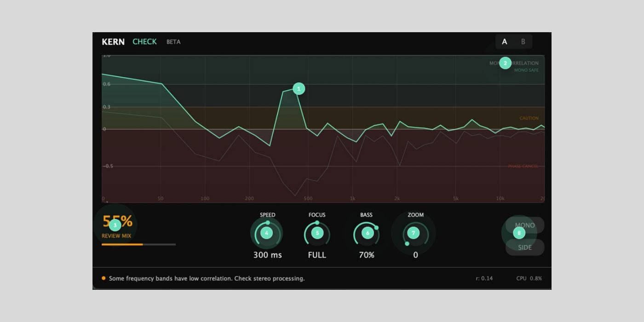Viewport: 644px width, 322px height.
Task: Click the KERN logo
Action: click(113, 41)
